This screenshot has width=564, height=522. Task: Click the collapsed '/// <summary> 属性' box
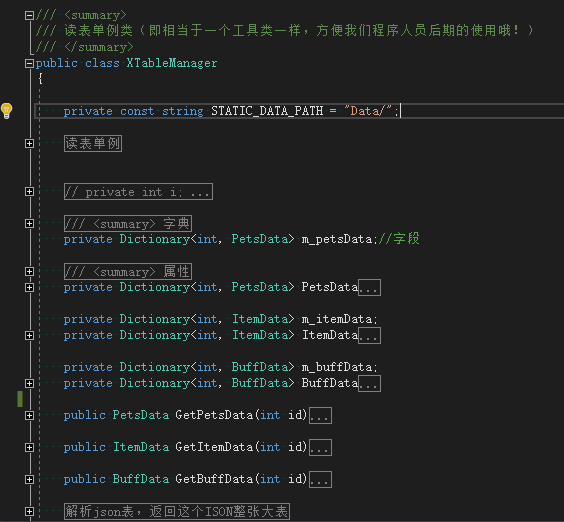pos(128,272)
